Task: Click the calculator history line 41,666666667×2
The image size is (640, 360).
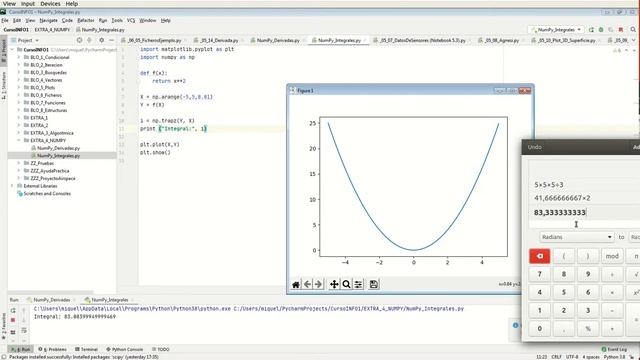Action: point(562,198)
